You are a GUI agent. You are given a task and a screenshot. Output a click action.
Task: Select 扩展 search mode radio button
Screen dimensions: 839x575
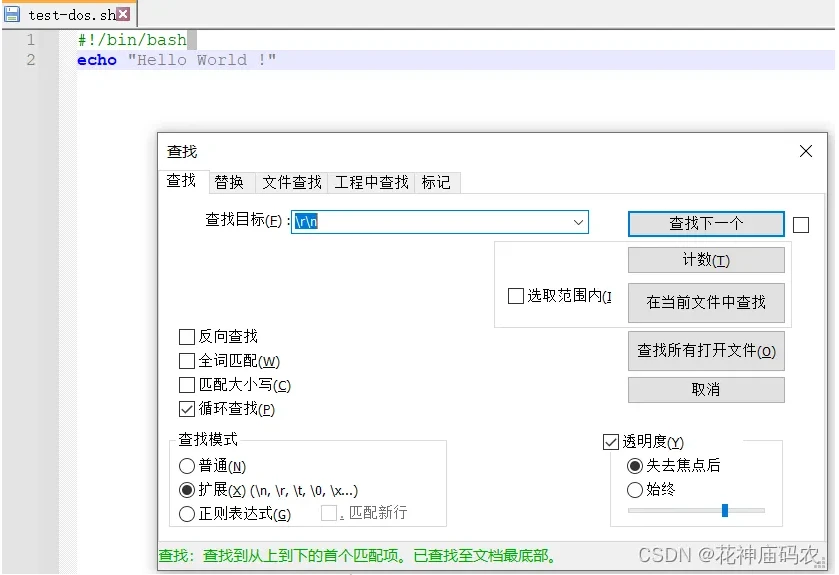point(187,490)
